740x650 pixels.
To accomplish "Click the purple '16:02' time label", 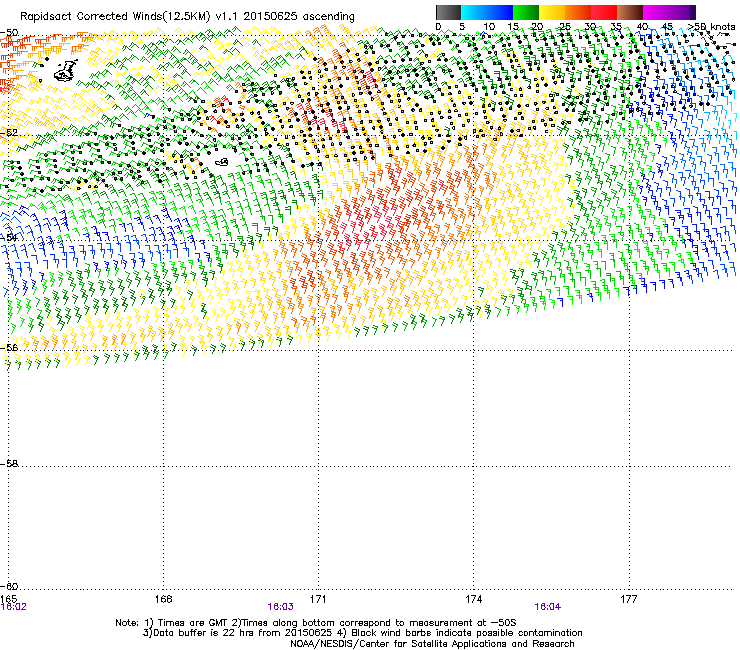I will coord(14,607).
